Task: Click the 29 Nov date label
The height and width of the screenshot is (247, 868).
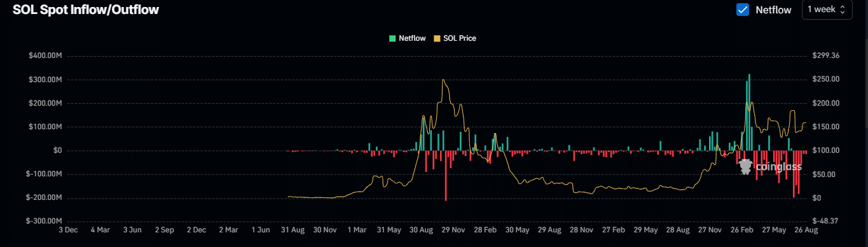Action: pos(453,230)
